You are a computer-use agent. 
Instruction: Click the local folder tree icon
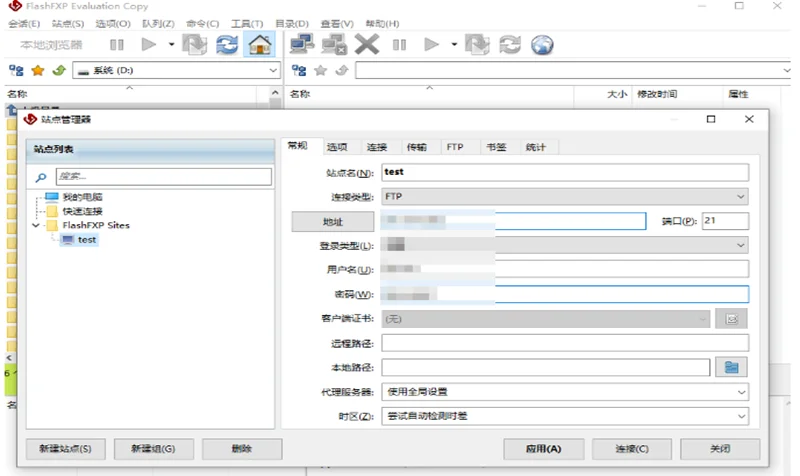tap(16, 70)
